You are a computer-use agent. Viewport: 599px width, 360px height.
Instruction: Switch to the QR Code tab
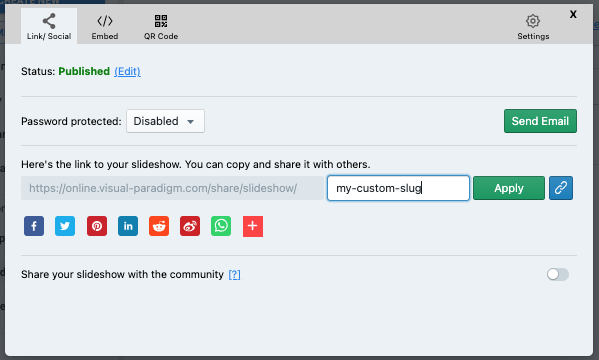pos(161,26)
